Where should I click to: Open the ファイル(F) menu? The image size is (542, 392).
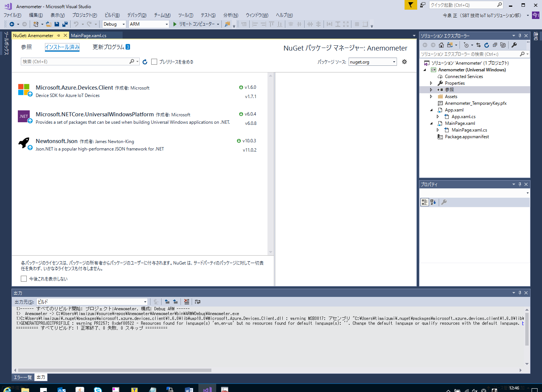[12, 15]
